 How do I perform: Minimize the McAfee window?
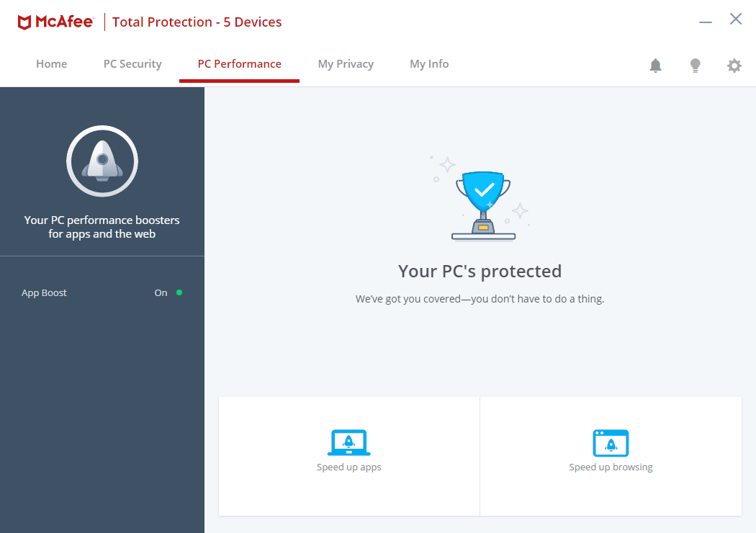[x=706, y=22]
